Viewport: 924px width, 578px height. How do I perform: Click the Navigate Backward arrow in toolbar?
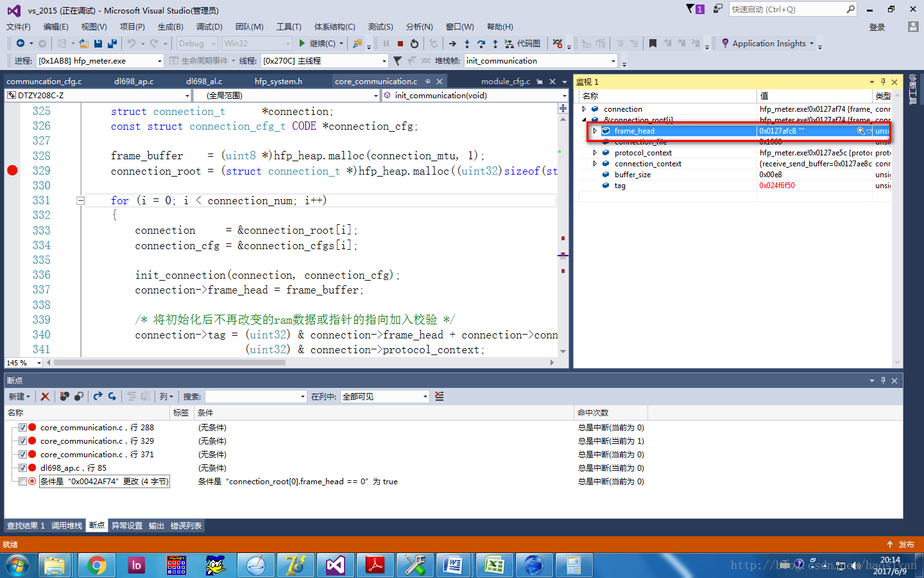click(21, 43)
